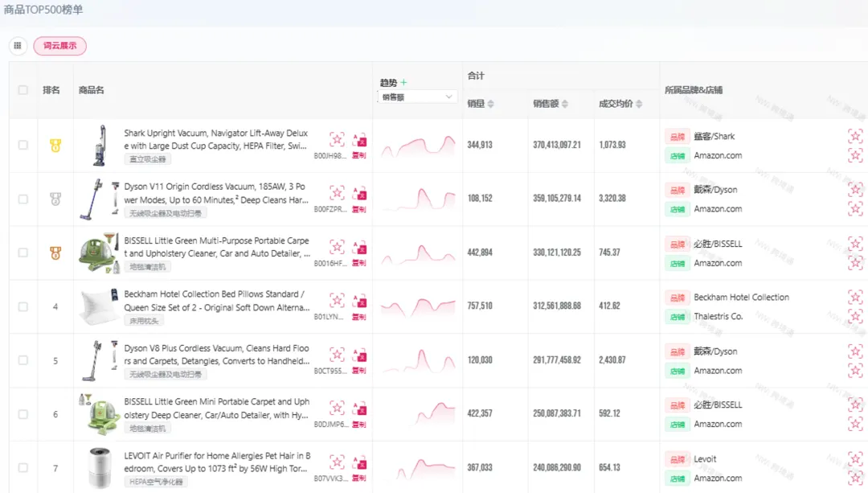Favorite the Thalestris Co. store
This screenshot has width=868, height=493.
click(855, 317)
